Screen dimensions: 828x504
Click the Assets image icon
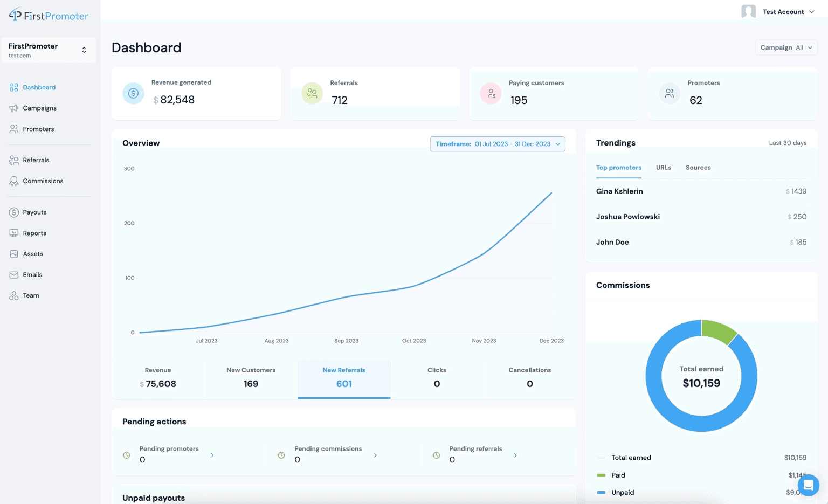pos(14,254)
